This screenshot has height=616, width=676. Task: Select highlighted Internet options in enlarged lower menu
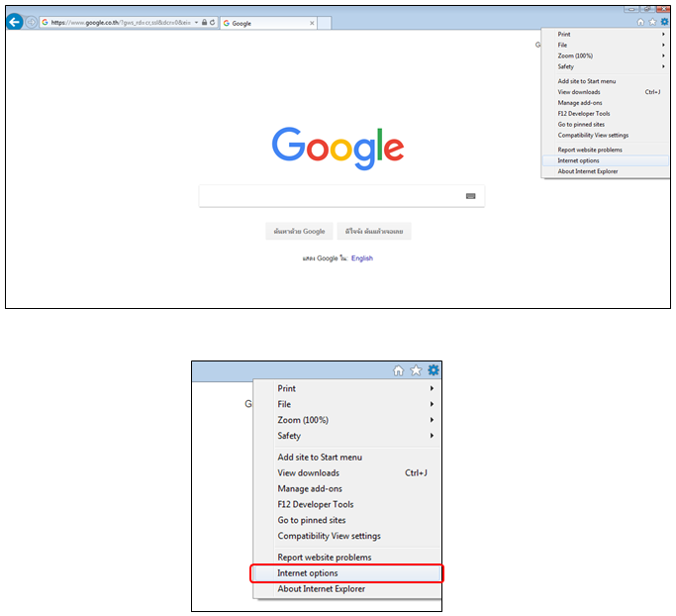click(x=347, y=573)
